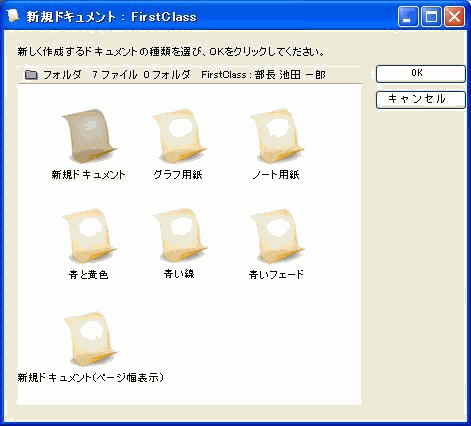
Task: Pick the 青と黄色 template icon
Action: [x=89, y=236]
